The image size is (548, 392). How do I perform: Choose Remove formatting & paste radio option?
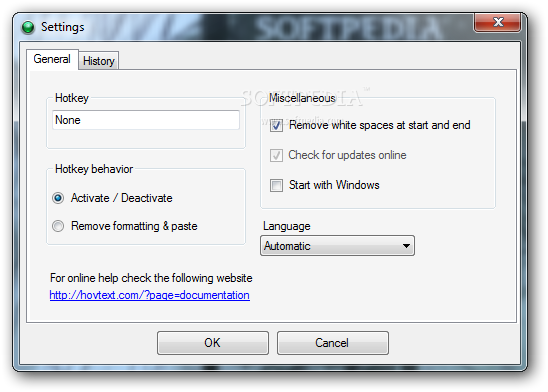(58, 226)
